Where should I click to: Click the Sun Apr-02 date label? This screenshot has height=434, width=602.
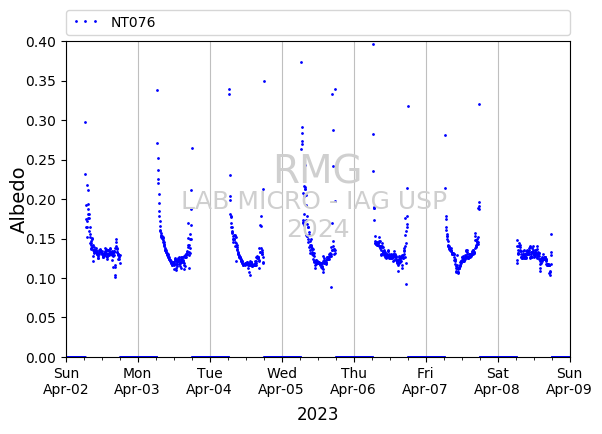coord(66,381)
